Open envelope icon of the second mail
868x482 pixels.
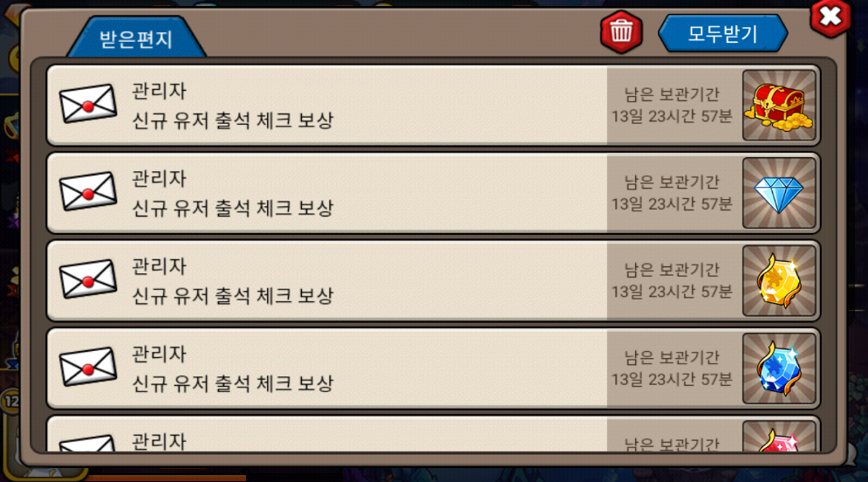[88, 191]
